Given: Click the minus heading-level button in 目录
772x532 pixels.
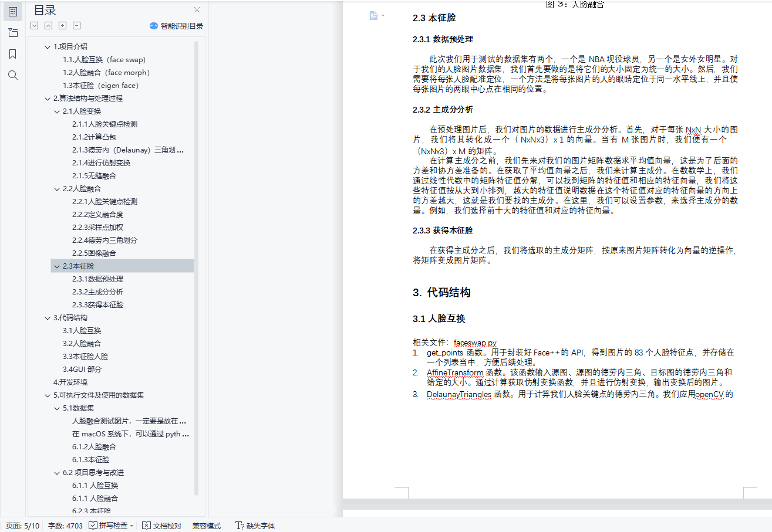Looking at the screenshot, I should tap(76, 25).
